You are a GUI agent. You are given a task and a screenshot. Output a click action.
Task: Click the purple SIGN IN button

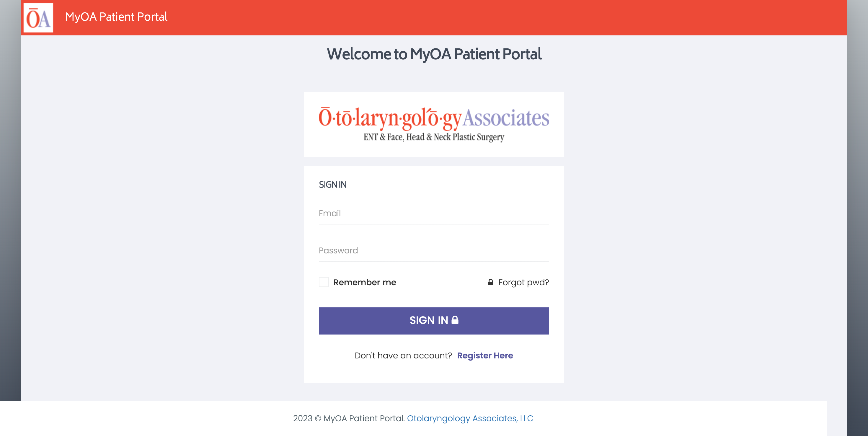pyautogui.click(x=434, y=321)
